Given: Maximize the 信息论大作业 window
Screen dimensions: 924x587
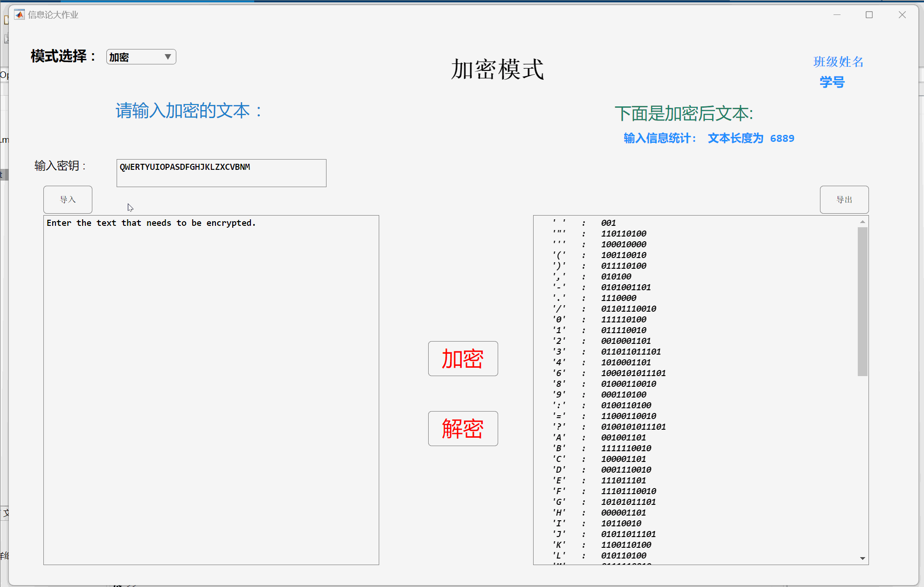Looking at the screenshot, I should click(869, 15).
